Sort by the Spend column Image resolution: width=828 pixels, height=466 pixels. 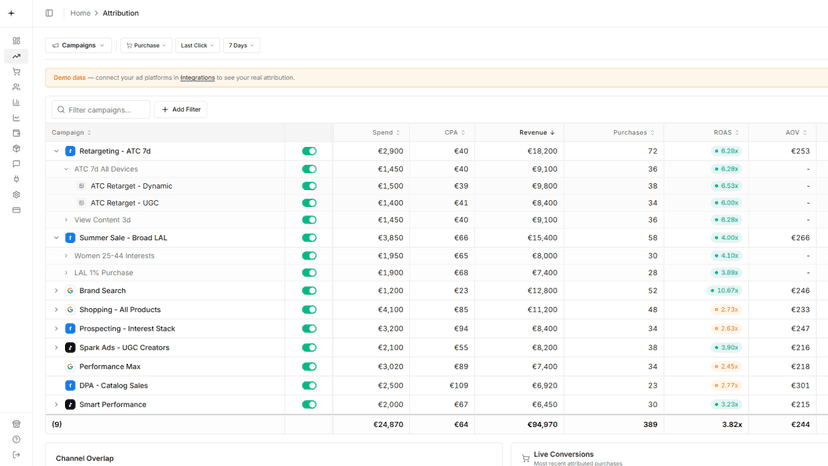click(x=386, y=133)
